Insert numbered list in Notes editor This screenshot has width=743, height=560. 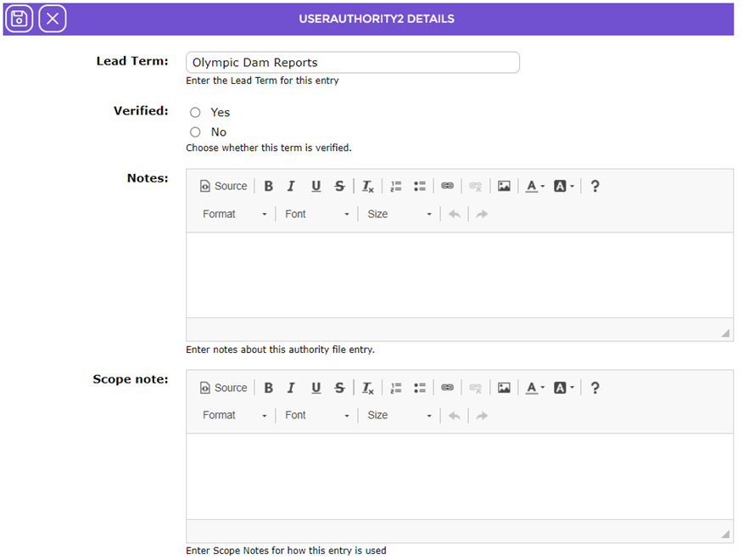pos(395,187)
